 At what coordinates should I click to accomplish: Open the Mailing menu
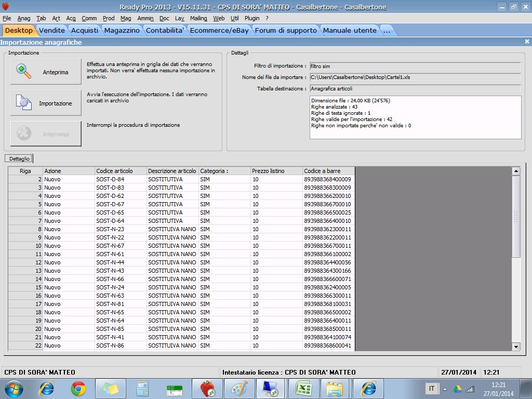tap(198, 18)
